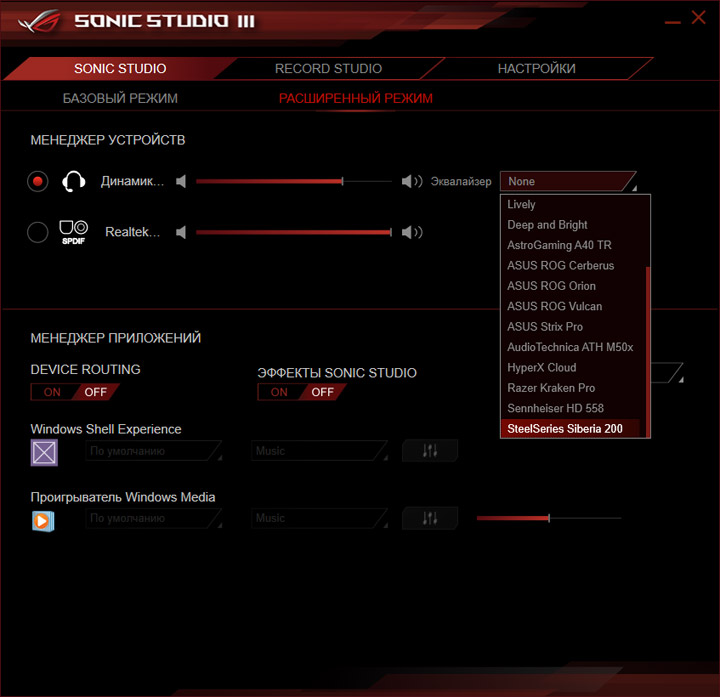Open По умолчанию dropdown for Проигрыватель Windows Media
The height and width of the screenshot is (697, 720).
[154, 518]
